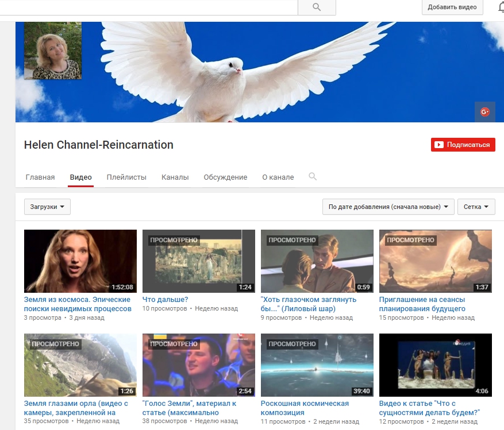The width and height of the screenshot is (504, 430).
Task: Click the channel search magnifier icon
Action: tap(313, 177)
